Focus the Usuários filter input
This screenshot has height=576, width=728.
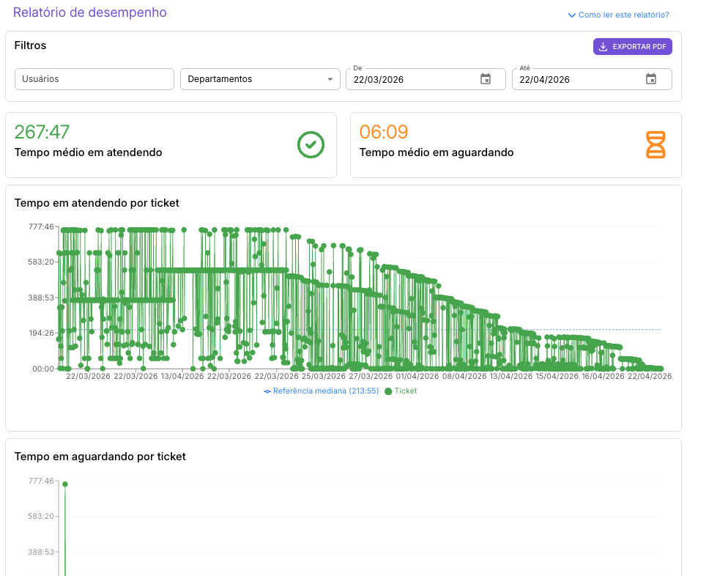[94, 79]
